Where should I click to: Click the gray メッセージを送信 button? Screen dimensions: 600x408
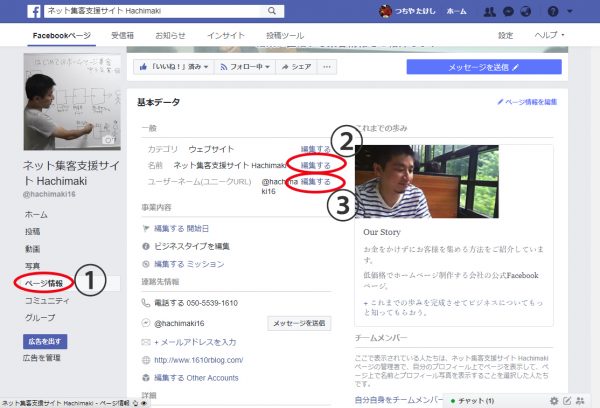tap(299, 323)
